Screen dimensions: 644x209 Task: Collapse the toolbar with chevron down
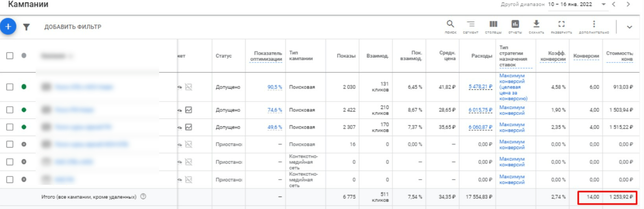tap(629, 27)
